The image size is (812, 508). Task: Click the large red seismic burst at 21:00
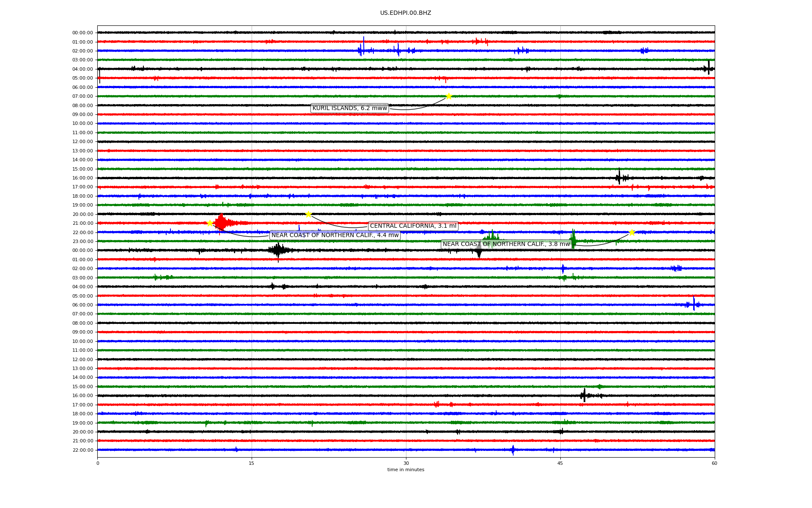point(221,223)
